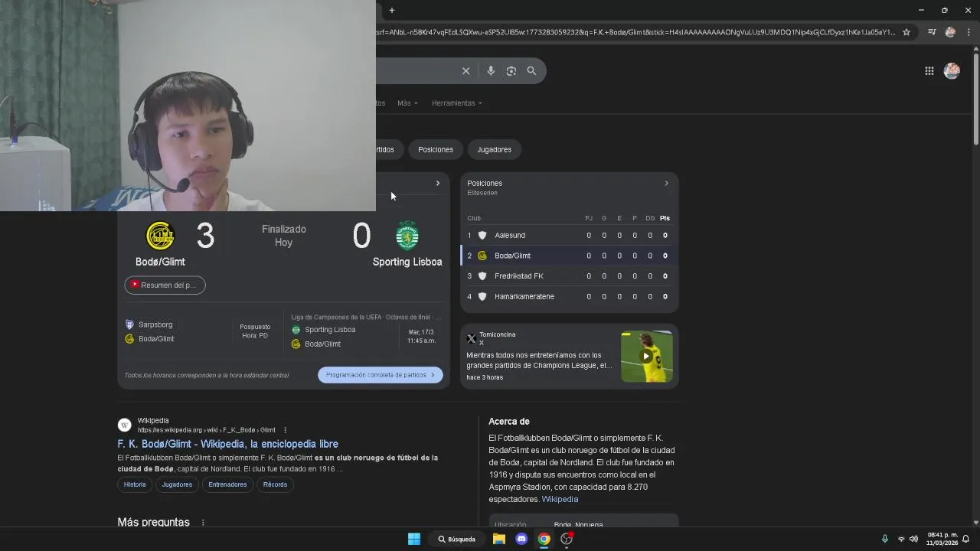This screenshot has width=980, height=551.
Task: Click the Bodø/Glimt row in standings
Action: pyautogui.click(x=569, y=256)
